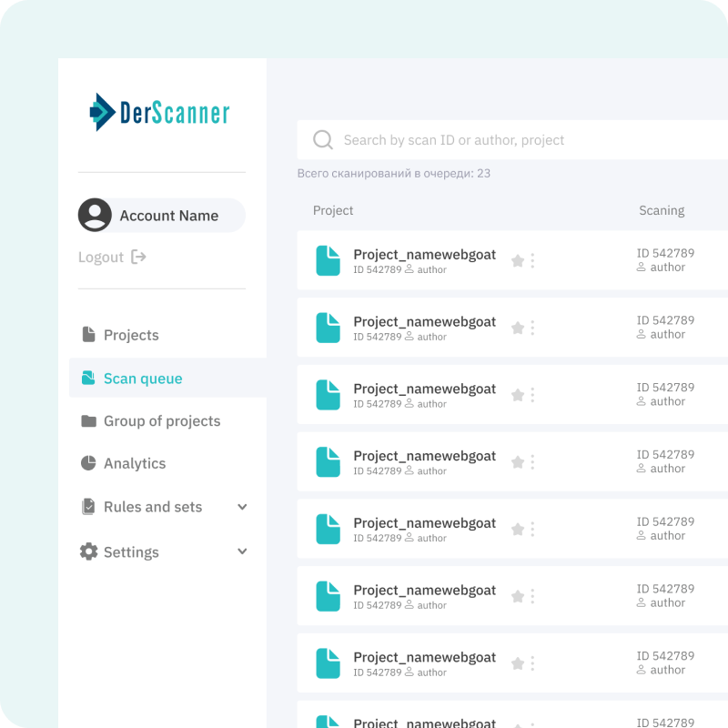The height and width of the screenshot is (728, 728).
Task: Star the first Project_namewebgoat as favorite
Action: tap(516, 260)
